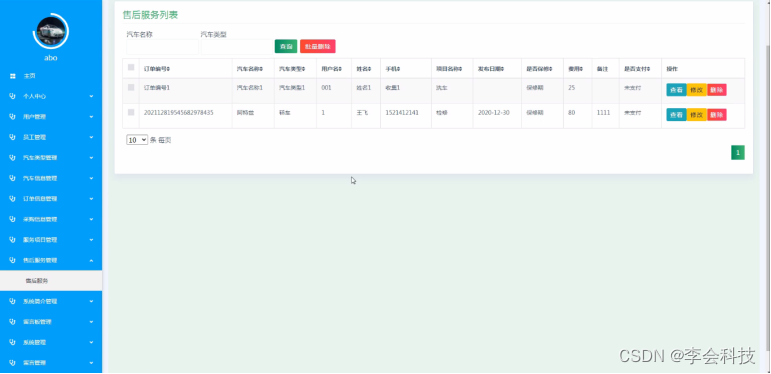Click the icon beside 售后服务管理
771x374 pixels.
(x=12, y=260)
